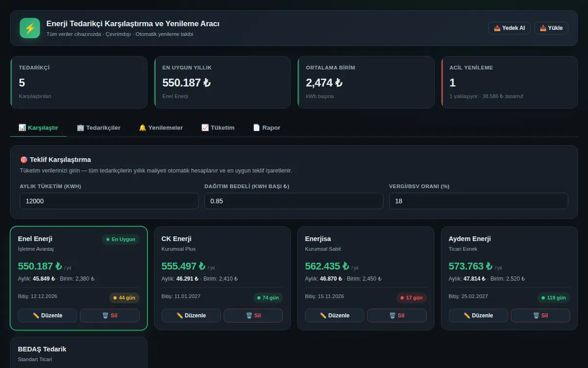Viewport: 588px width, 368px height.
Task: Click the BEDAŞ Tedarik card title
Action: [42, 349]
